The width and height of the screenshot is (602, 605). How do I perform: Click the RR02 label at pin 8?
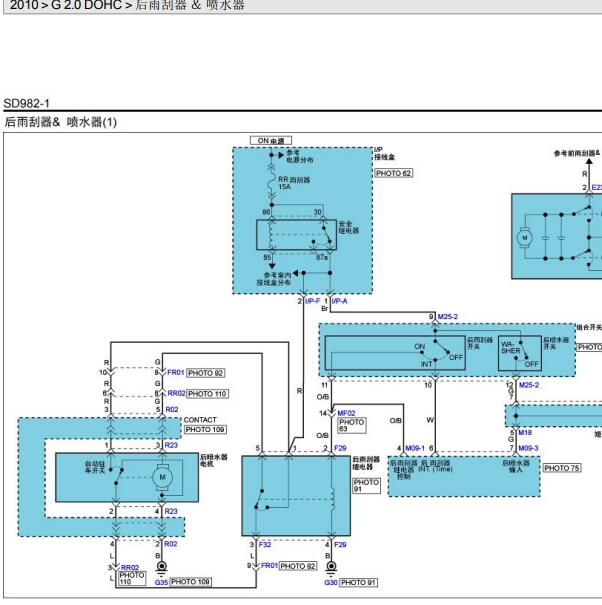[x=176, y=393]
